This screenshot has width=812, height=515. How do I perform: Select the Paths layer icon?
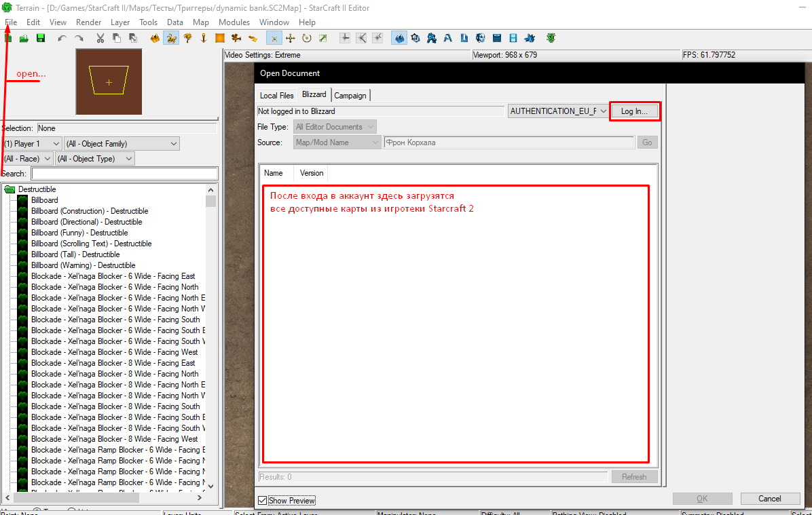[253, 38]
